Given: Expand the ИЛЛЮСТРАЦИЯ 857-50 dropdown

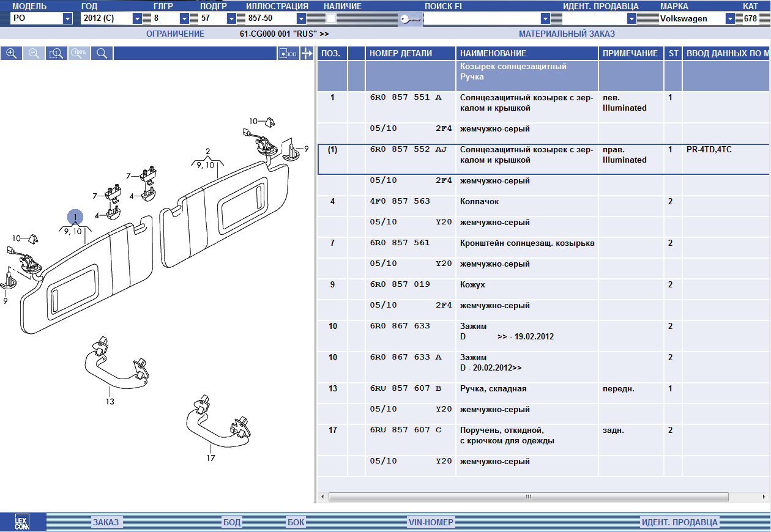Looking at the screenshot, I should click(301, 19).
